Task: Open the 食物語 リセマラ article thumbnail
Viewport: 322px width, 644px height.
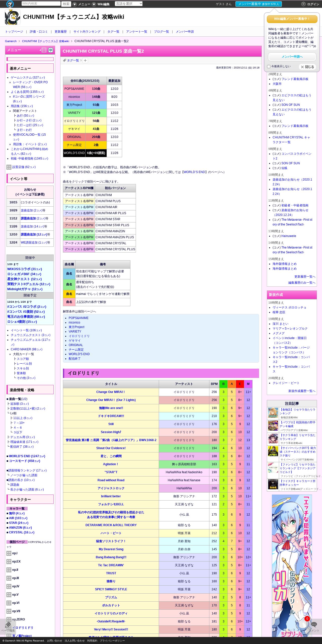Action: [x=273, y=413]
